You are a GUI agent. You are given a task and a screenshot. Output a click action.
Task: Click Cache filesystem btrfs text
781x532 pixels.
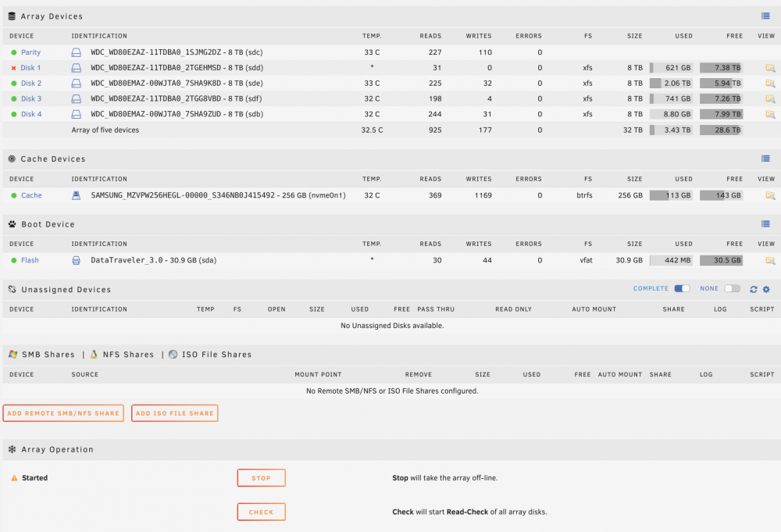584,195
